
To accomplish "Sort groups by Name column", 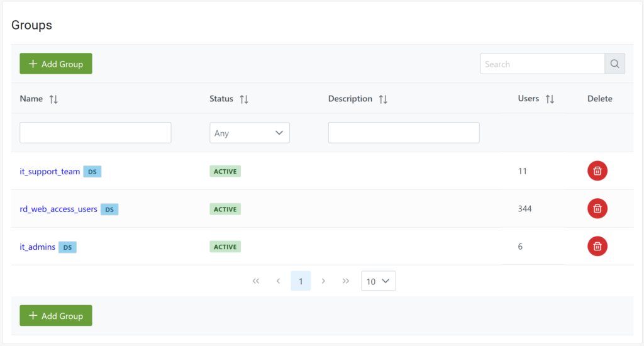I will click(x=53, y=99).
